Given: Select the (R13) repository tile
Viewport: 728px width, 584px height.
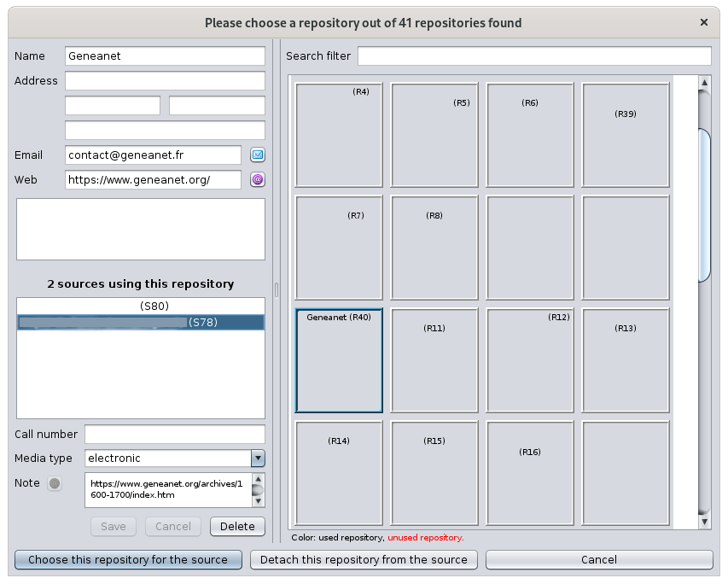Looking at the screenshot, I should [626, 360].
